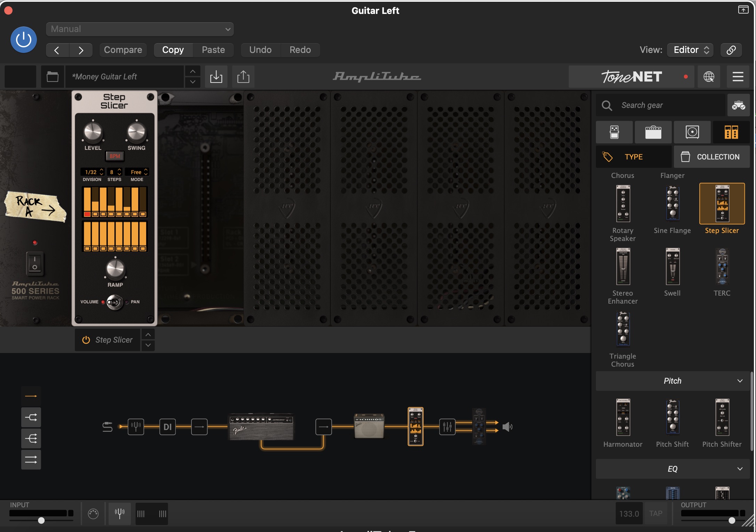Open the hamburger main menu
Image resolution: width=756 pixels, height=532 pixels.
pos(738,77)
